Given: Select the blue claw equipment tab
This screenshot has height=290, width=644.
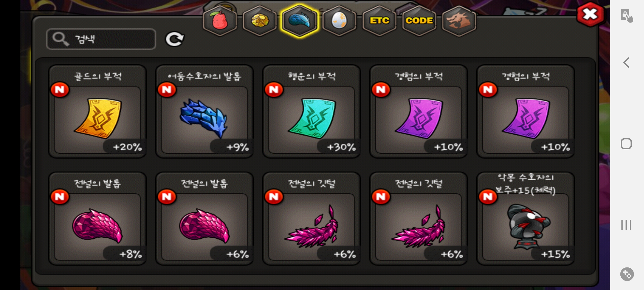Looking at the screenshot, I should (x=299, y=21).
